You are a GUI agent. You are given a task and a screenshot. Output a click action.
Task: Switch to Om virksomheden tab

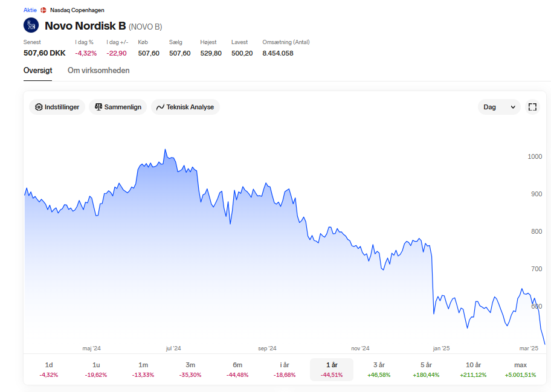98,70
